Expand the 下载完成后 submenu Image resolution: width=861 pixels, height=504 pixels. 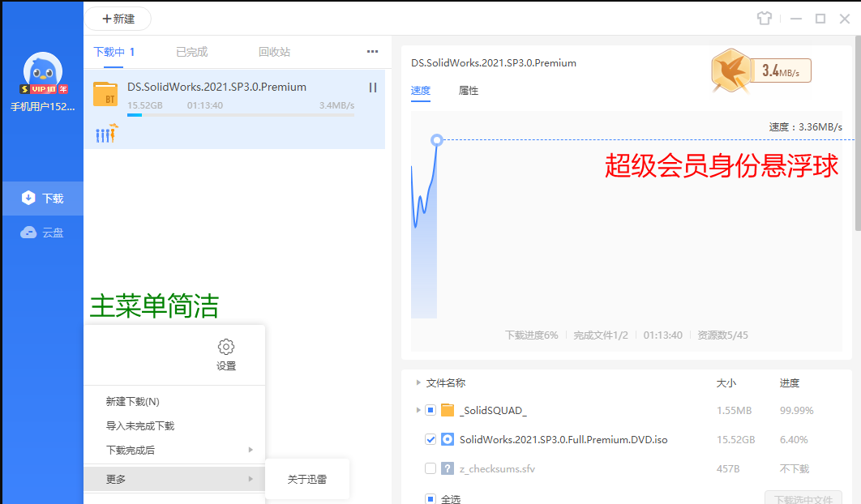pos(174,451)
